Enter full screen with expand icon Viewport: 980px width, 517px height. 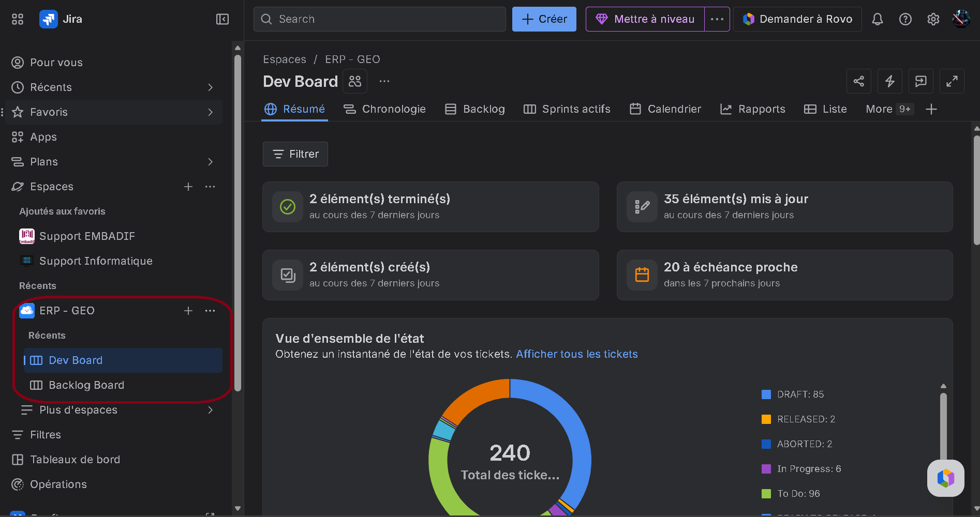click(x=952, y=81)
